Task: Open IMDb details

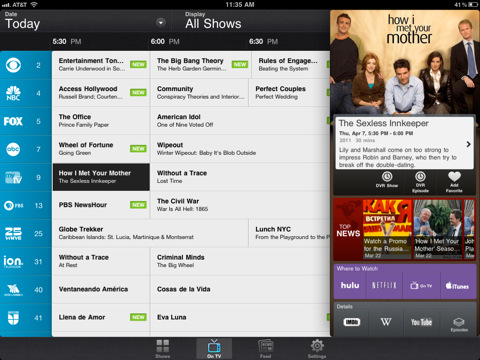Action: tap(352, 322)
